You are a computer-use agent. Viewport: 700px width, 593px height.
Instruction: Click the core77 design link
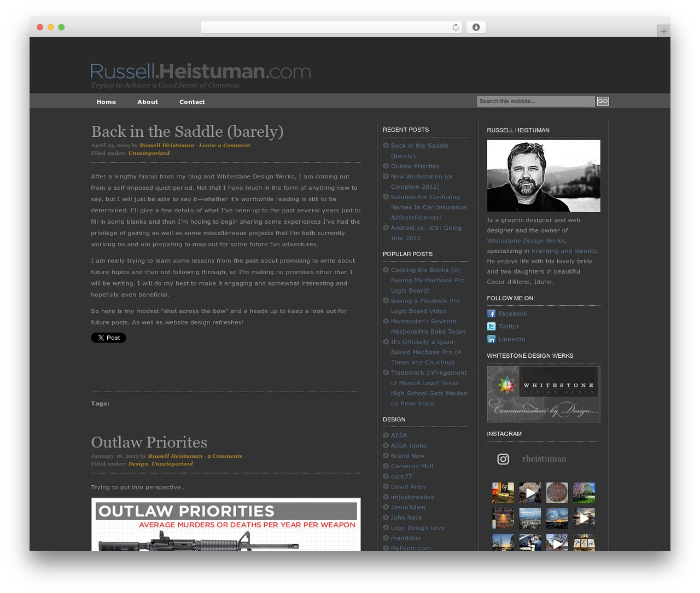(x=401, y=476)
